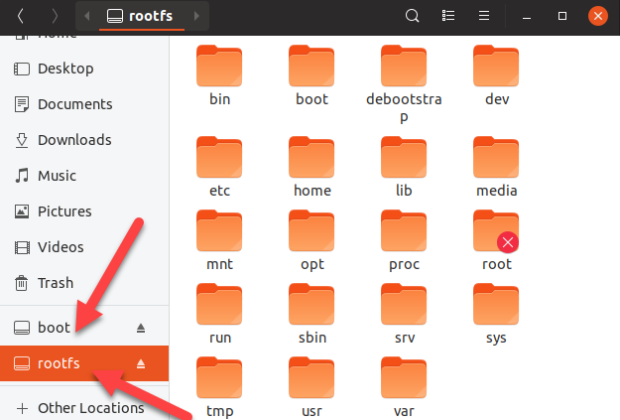Open Downloads in the sidebar

(x=84, y=140)
